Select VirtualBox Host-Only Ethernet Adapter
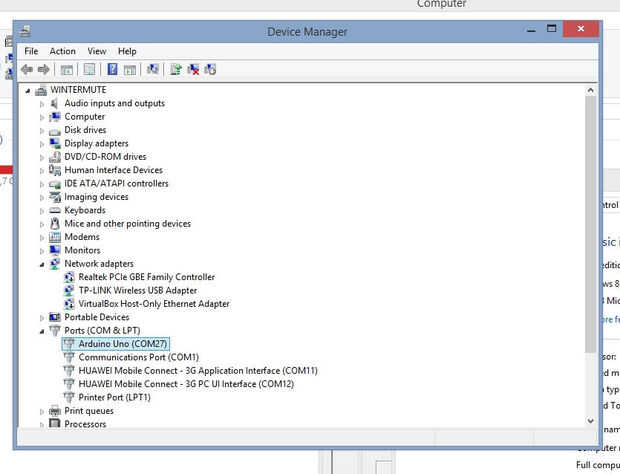 coord(154,304)
